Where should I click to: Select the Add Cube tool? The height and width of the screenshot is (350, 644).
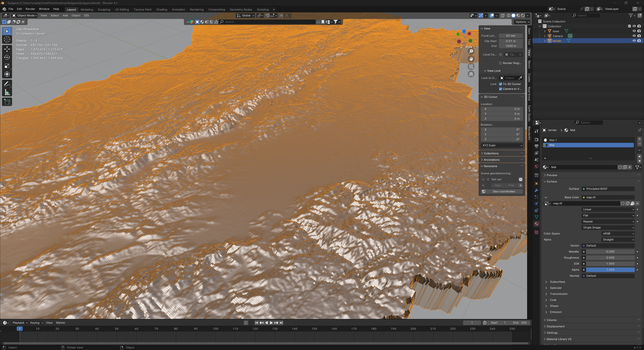coord(7,102)
